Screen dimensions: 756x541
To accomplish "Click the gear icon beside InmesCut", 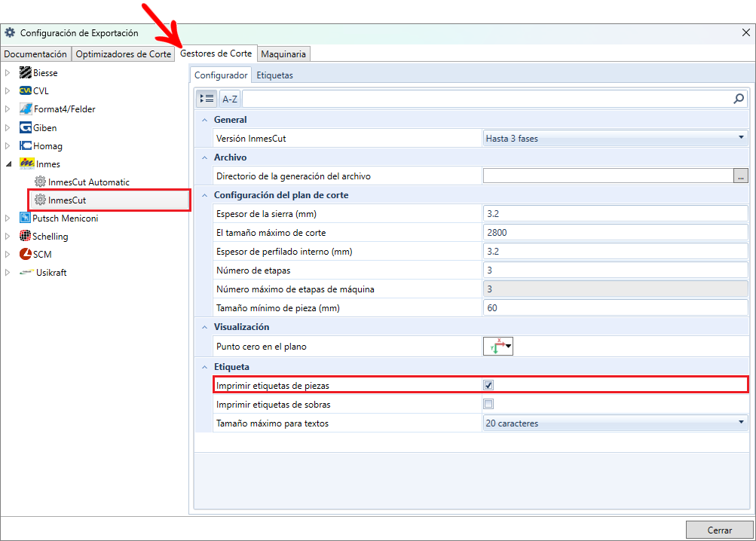I will [40, 200].
